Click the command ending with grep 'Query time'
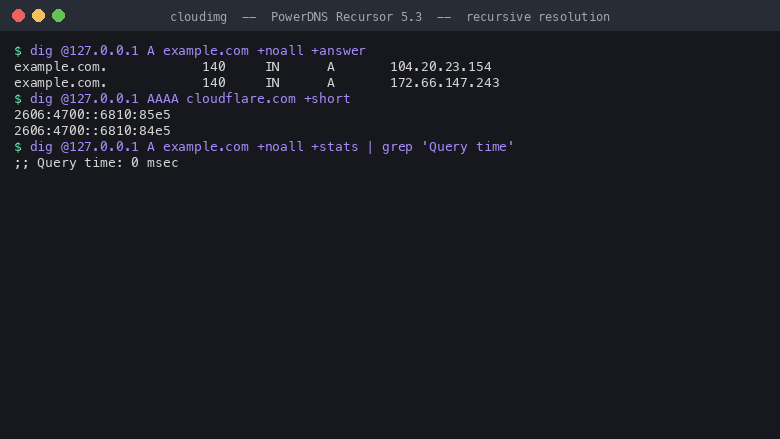Screen dimensions: 780x439 [272, 147]
